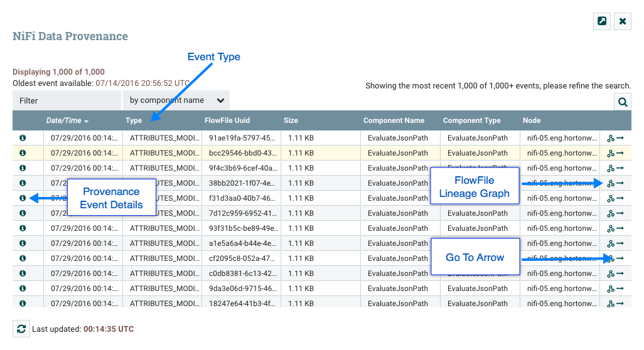This screenshot has width=644, height=350.
Task: Click the refresh icon beside Last updated
Action: pyautogui.click(x=21, y=329)
